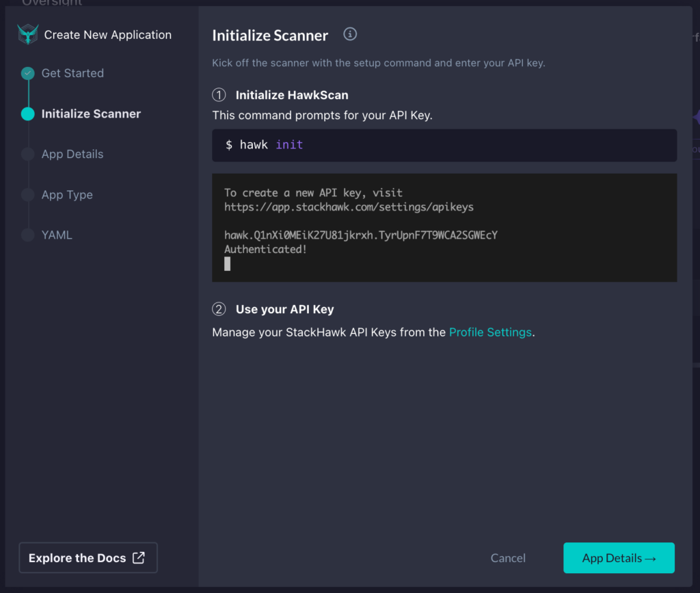Cancel the application creation
This screenshot has height=593, width=700.
[x=508, y=557]
